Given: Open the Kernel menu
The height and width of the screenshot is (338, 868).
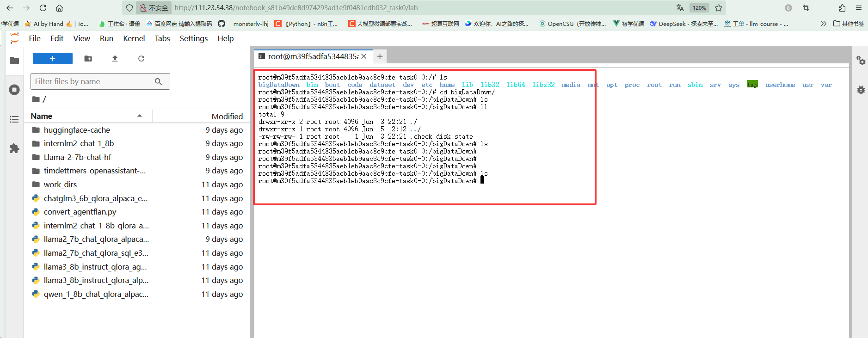Looking at the screenshot, I should (x=134, y=38).
